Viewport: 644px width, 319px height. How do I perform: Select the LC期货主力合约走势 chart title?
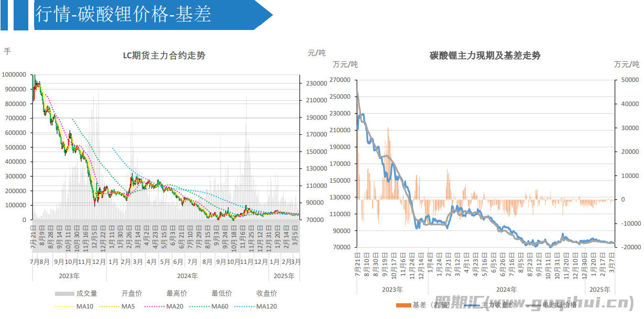pos(164,56)
